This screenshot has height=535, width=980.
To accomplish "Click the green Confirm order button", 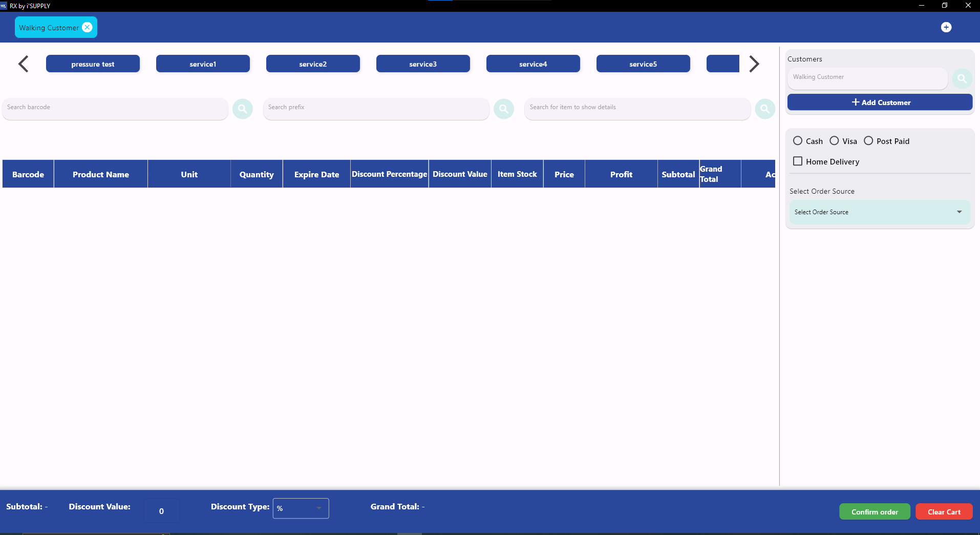I will (875, 511).
